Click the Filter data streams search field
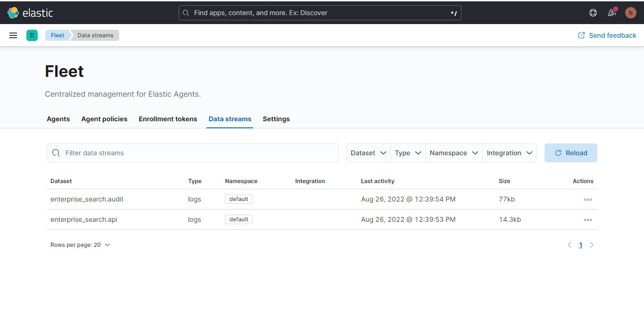Screen dimensions: 644x310 click(192, 152)
